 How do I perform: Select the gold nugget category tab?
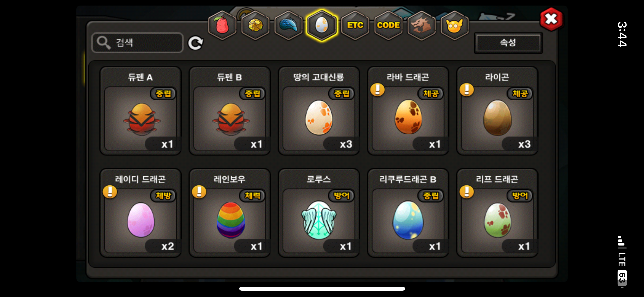click(255, 25)
